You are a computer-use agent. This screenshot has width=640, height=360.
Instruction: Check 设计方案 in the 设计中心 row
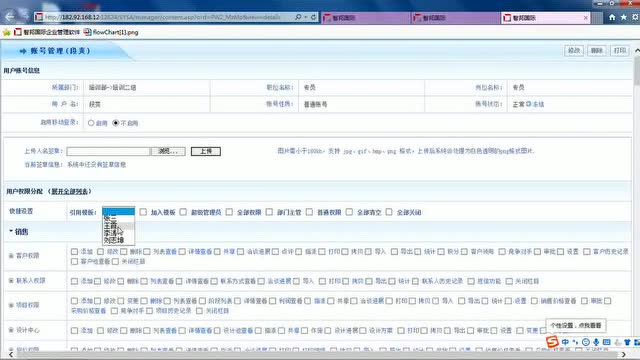(x=363, y=330)
